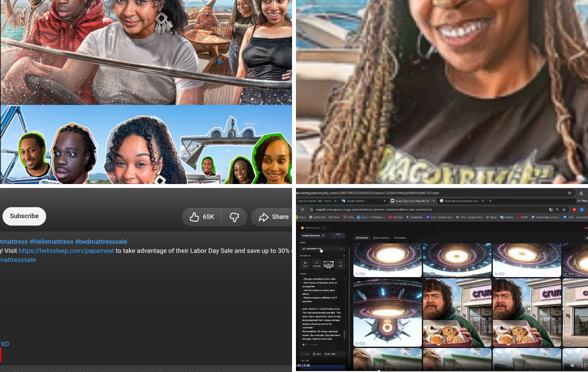The width and height of the screenshot is (588, 372).
Task: Click the zoom magnifier icon in address bar
Action: coord(558,209)
